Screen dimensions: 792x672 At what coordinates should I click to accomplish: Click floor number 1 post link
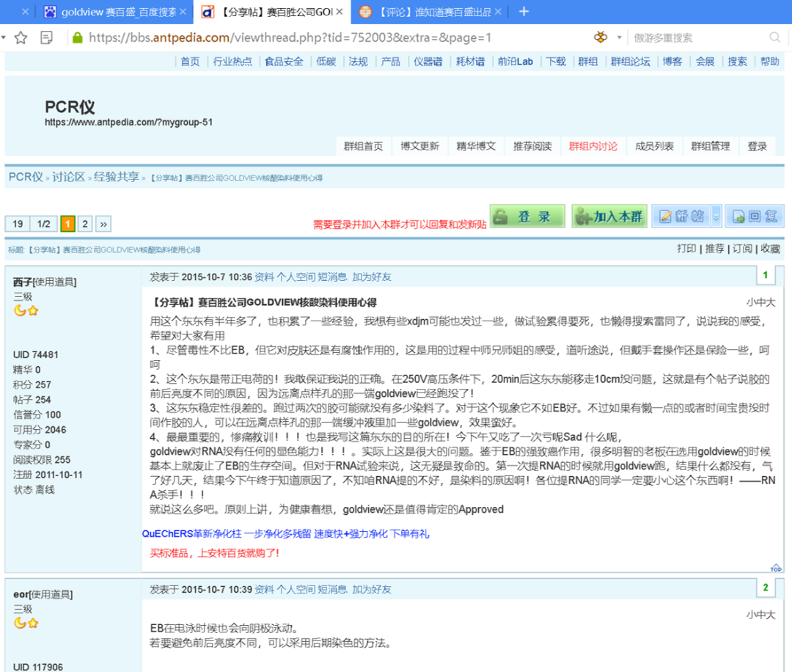click(765, 275)
